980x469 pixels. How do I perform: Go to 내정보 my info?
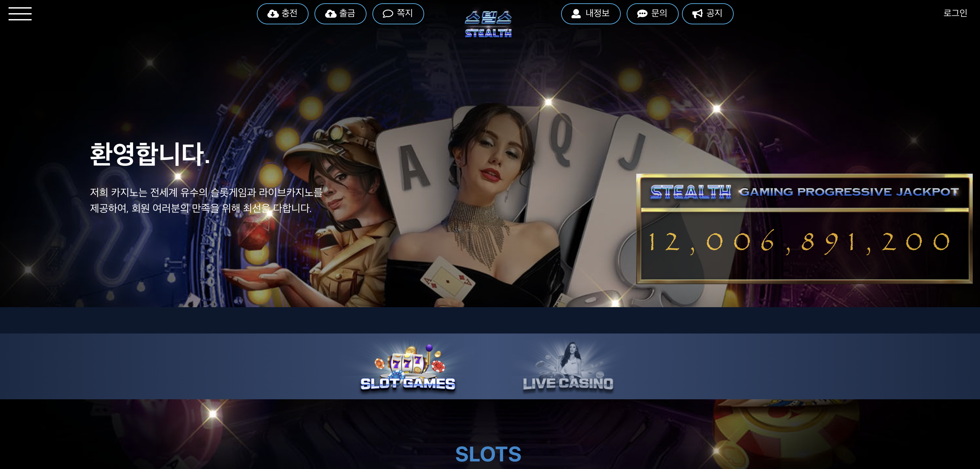(591, 14)
